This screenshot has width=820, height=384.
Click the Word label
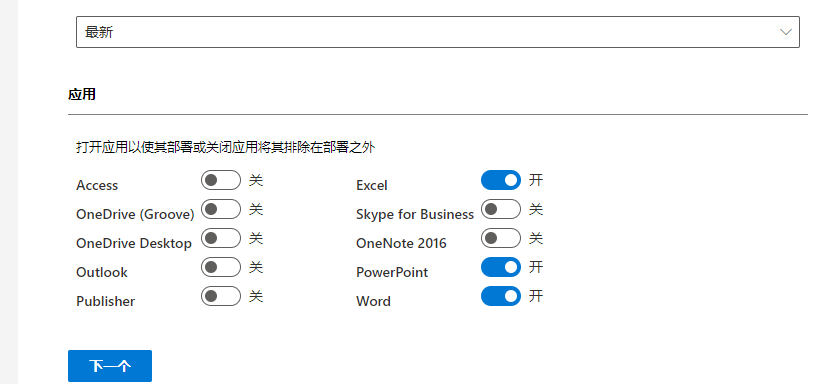[373, 301]
